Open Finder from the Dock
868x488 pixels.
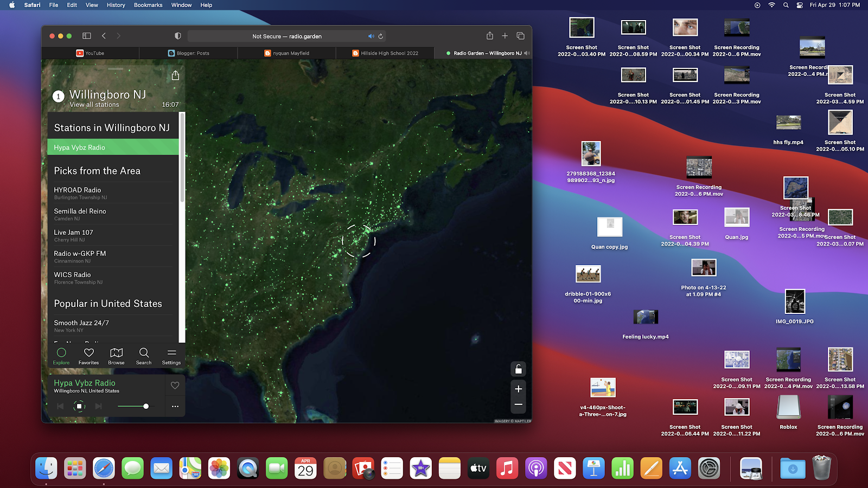(x=46, y=468)
